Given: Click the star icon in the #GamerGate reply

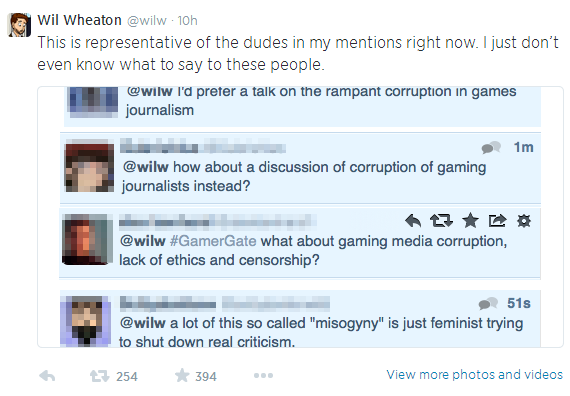Looking at the screenshot, I should (470, 221).
